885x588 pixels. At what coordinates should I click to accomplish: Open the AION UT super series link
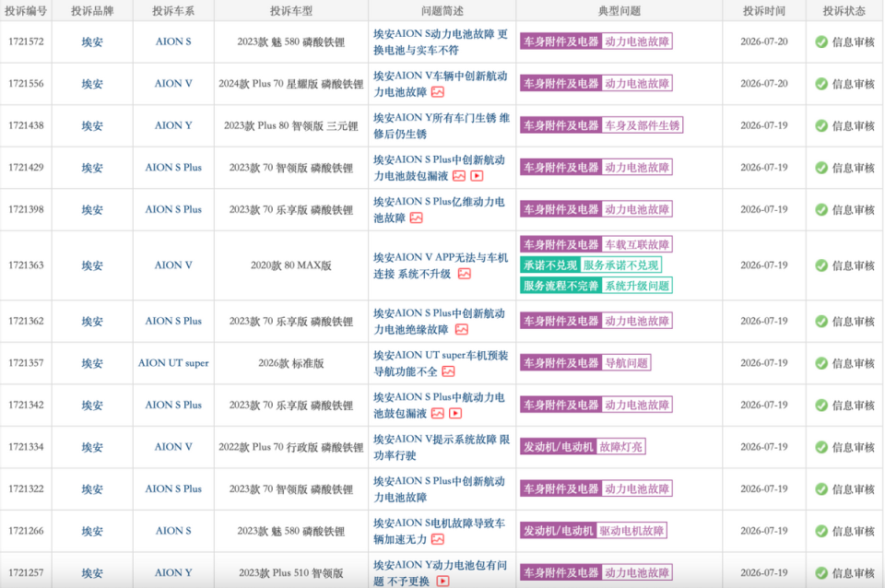click(x=173, y=363)
